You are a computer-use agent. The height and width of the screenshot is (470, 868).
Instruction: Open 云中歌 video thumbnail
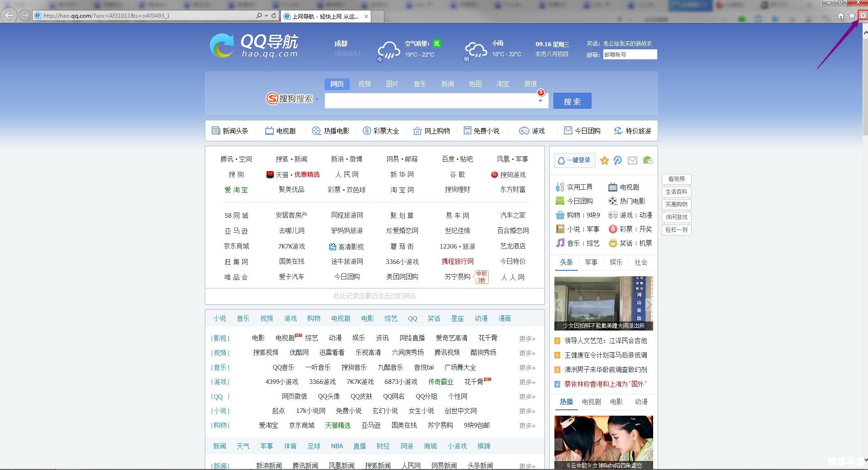click(603, 442)
